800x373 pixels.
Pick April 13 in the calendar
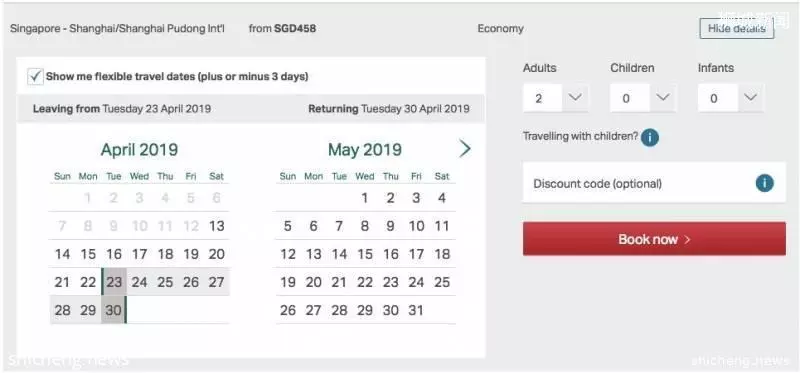216,226
